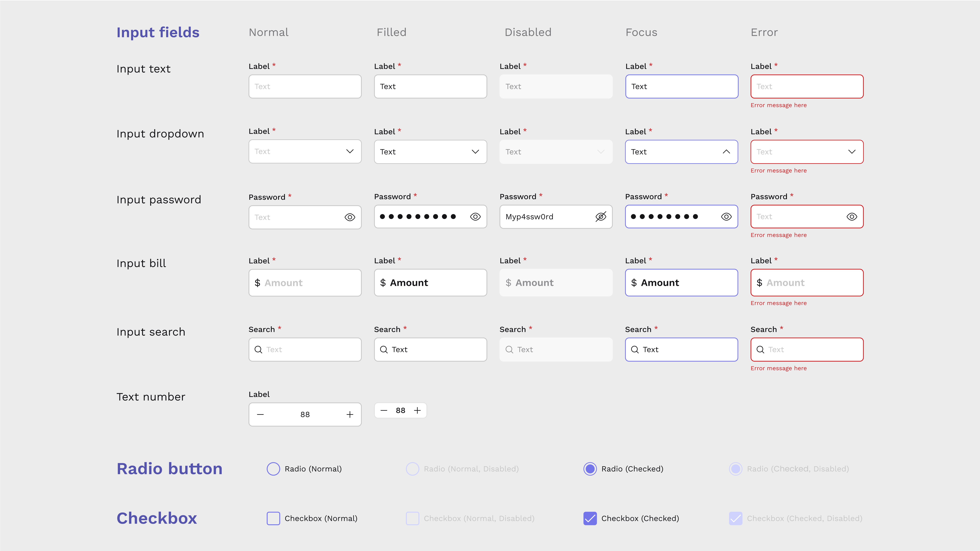Click the Focus search input field
This screenshot has height=551, width=980.
682,350
